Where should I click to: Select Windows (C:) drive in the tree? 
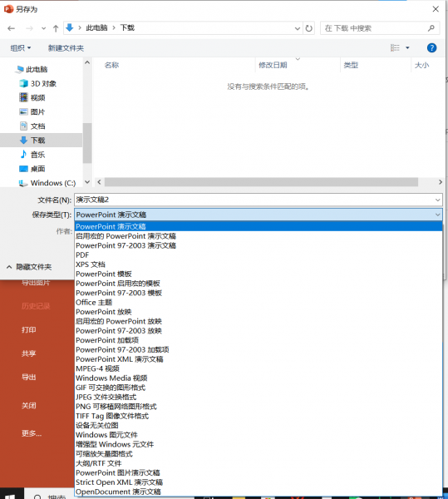(x=53, y=183)
